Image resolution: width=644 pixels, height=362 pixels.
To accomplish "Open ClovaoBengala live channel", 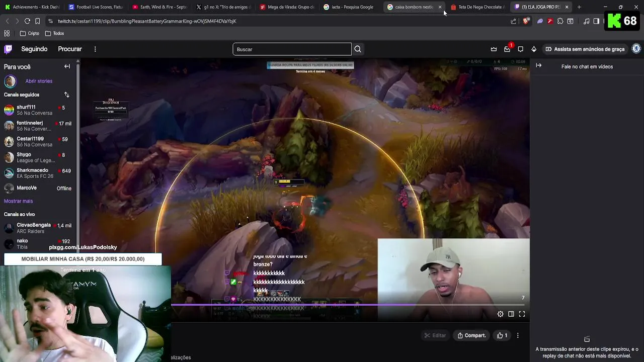I will point(38,228).
